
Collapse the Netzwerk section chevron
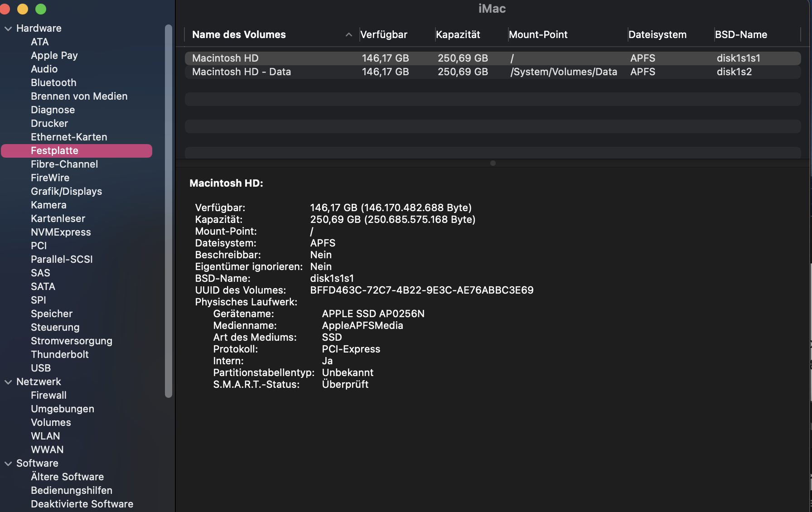click(x=8, y=382)
